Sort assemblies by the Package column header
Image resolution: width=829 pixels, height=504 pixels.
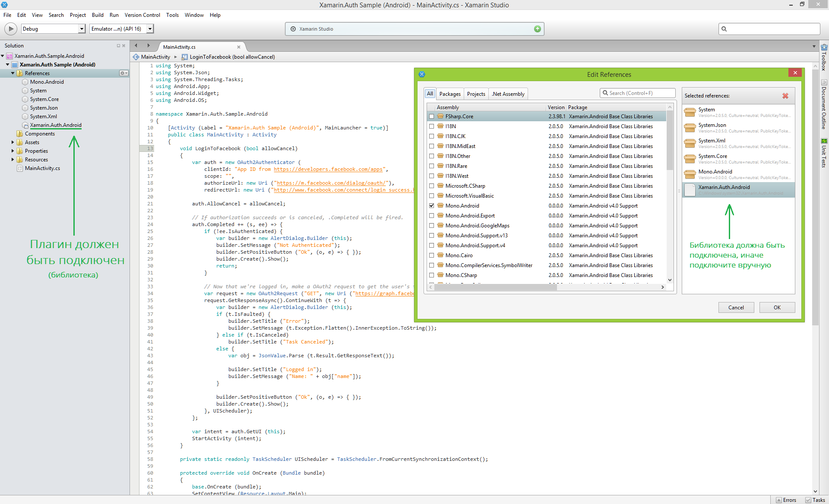click(x=616, y=107)
